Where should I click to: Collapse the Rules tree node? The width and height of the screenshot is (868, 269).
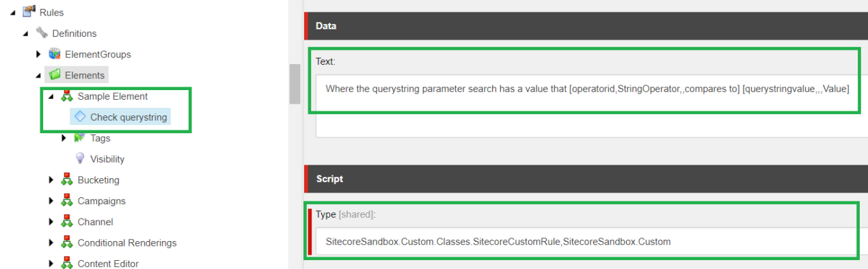(x=13, y=12)
